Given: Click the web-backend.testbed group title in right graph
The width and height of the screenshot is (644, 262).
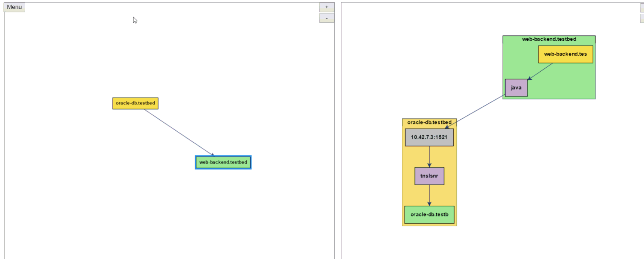Looking at the screenshot, I should (549, 39).
